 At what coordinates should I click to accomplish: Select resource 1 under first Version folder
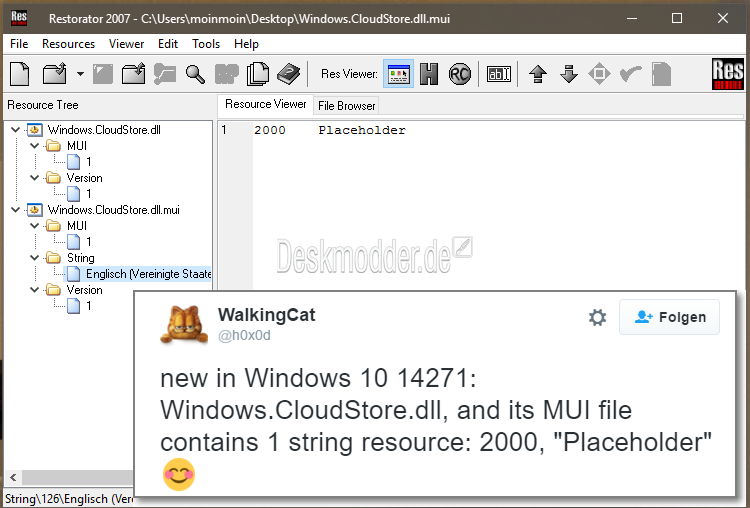(88, 194)
